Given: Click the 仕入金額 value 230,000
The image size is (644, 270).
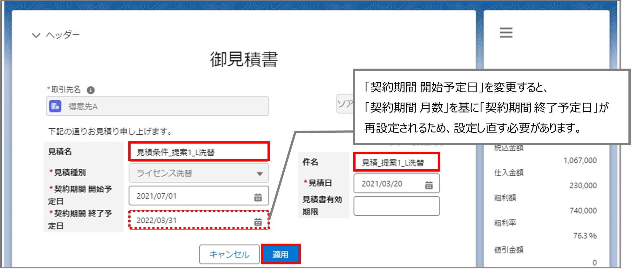Looking at the screenshot, I should pos(583,186).
